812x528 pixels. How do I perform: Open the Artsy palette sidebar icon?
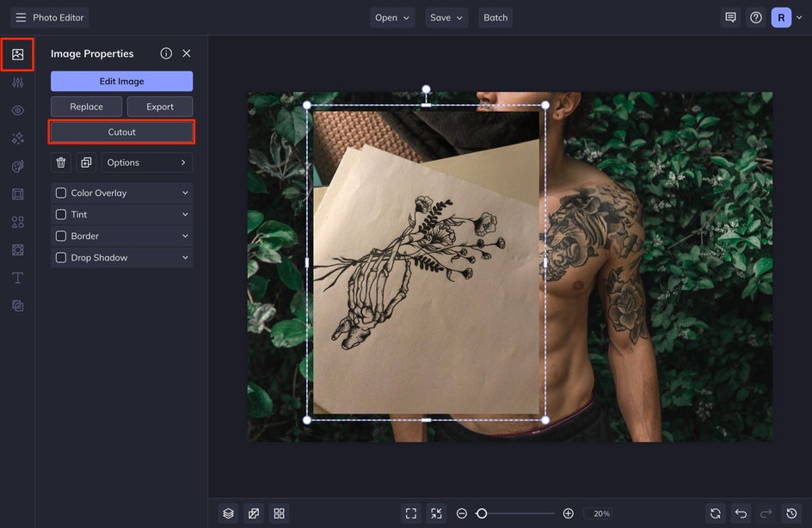(17, 166)
